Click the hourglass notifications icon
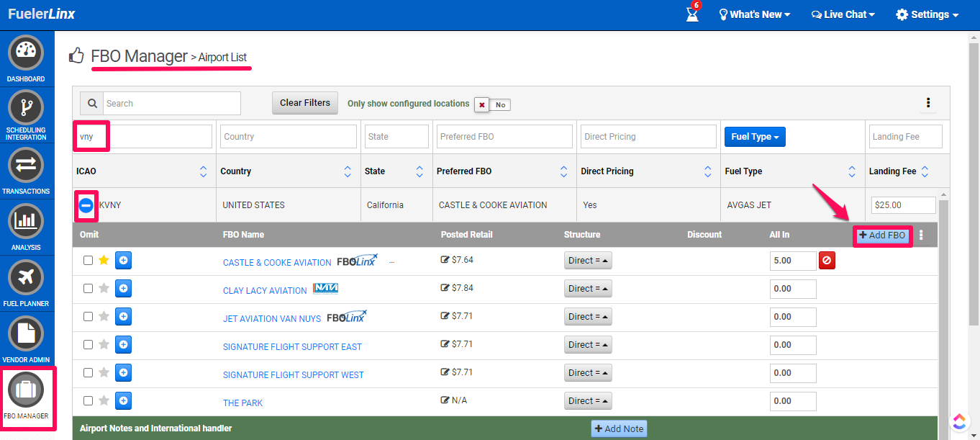The image size is (980, 440). point(692,14)
